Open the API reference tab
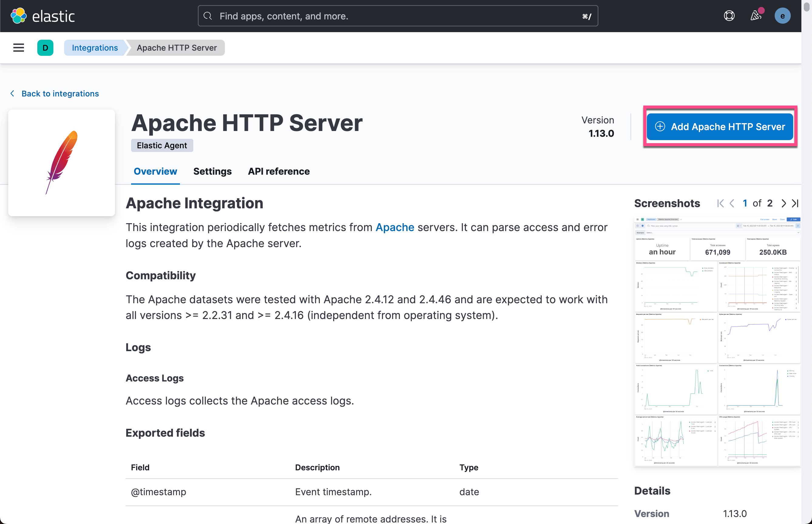The width and height of the screenshot is (812, 524). pyautogui.click(x=279, y=172)
